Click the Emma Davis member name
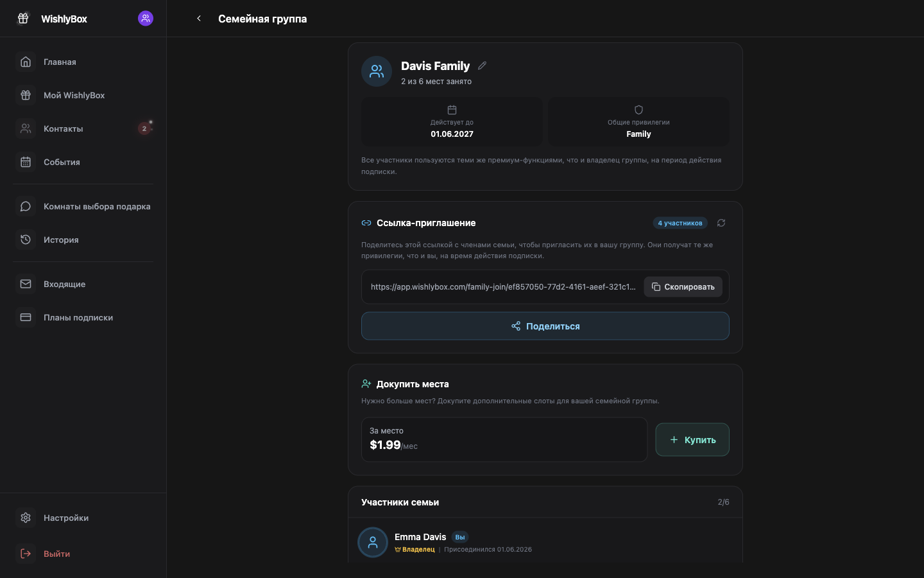This screenshot has height=578, width=924. click(420, 537)
